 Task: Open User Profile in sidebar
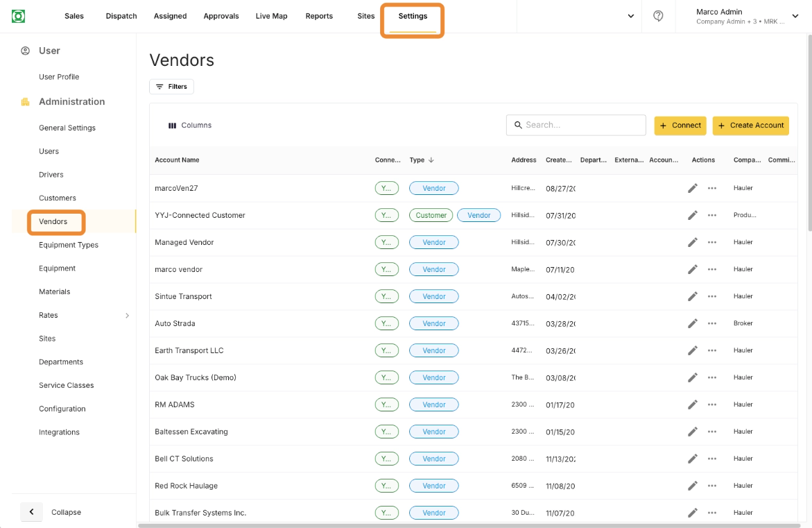59,77
